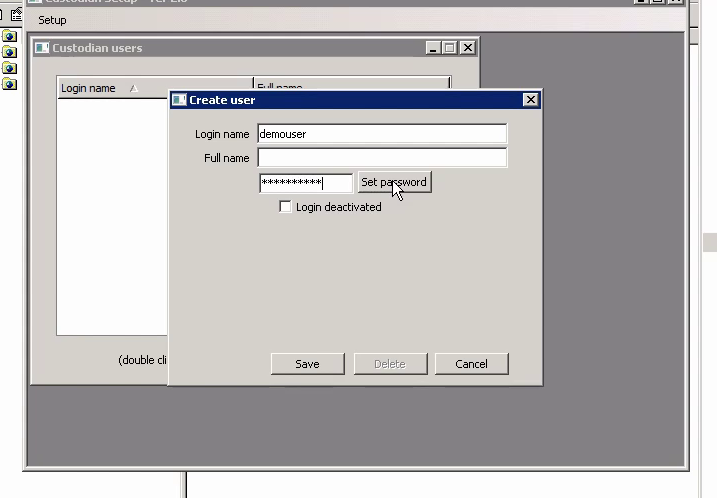Click the second web folder icon in left sidebar
This screenshot has height=498, width=717.
pos(10,52)
